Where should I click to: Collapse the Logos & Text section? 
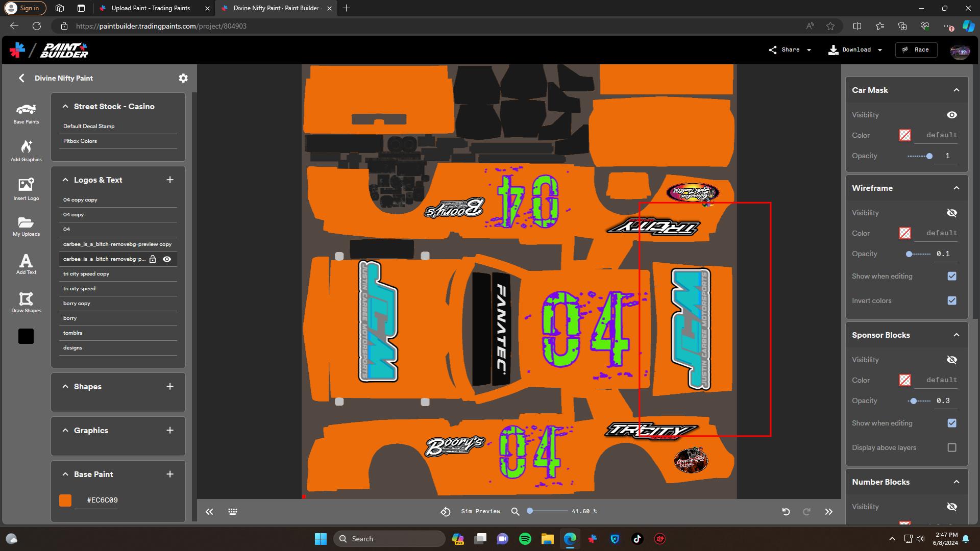click(x=65, y=180)
